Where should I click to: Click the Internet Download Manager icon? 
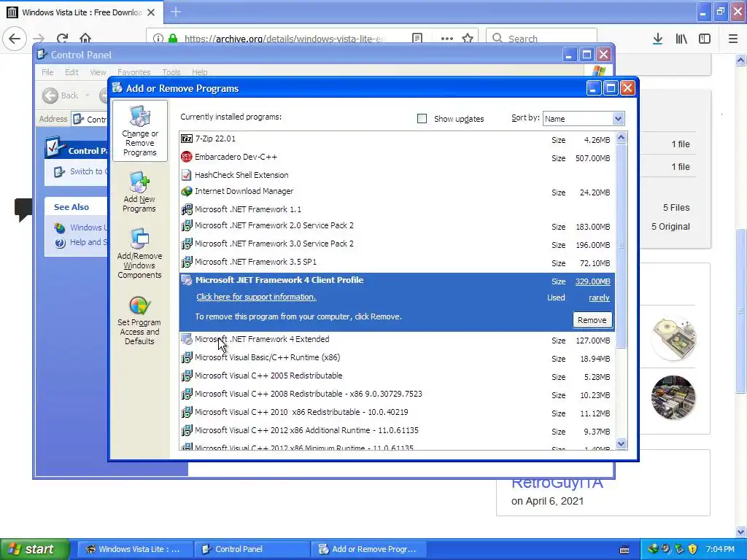click(187, 192)
